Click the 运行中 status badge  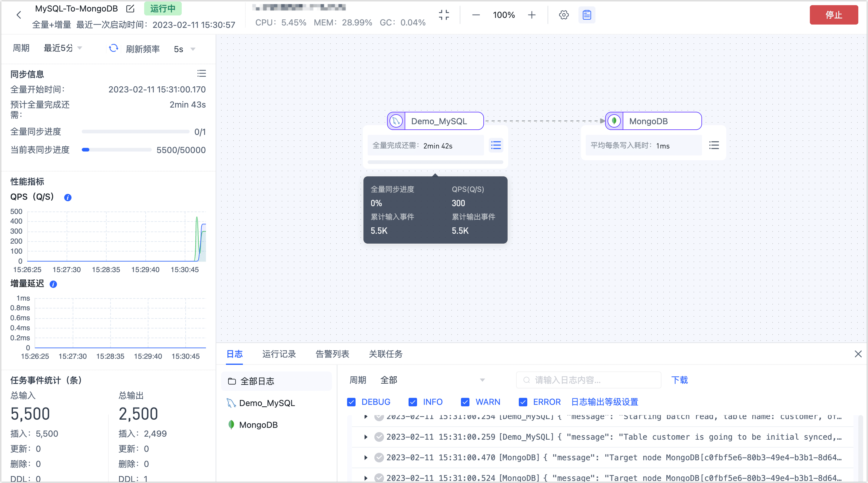[x=163, y=8]
